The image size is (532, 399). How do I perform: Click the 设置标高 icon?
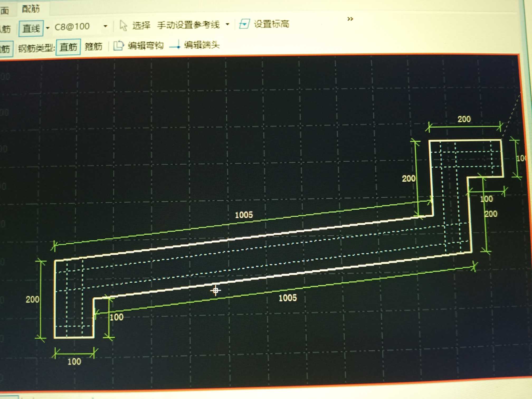(244, 24)
